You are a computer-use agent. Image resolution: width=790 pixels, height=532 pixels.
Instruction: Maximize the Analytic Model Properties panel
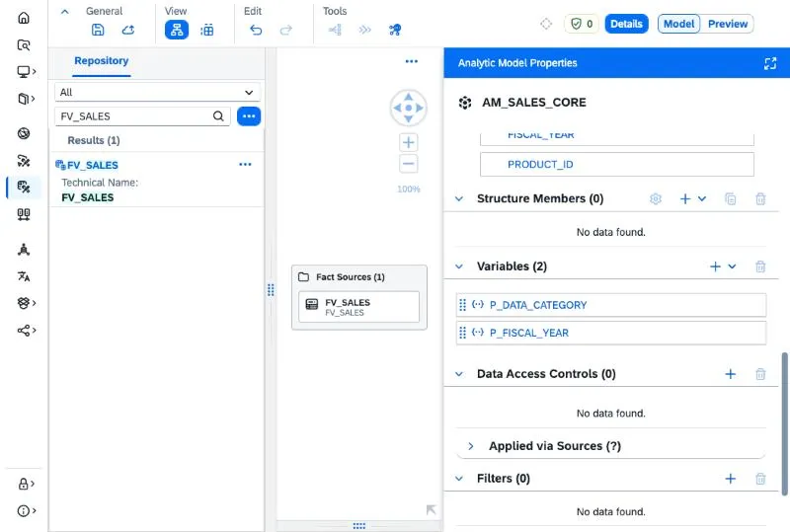770,63
